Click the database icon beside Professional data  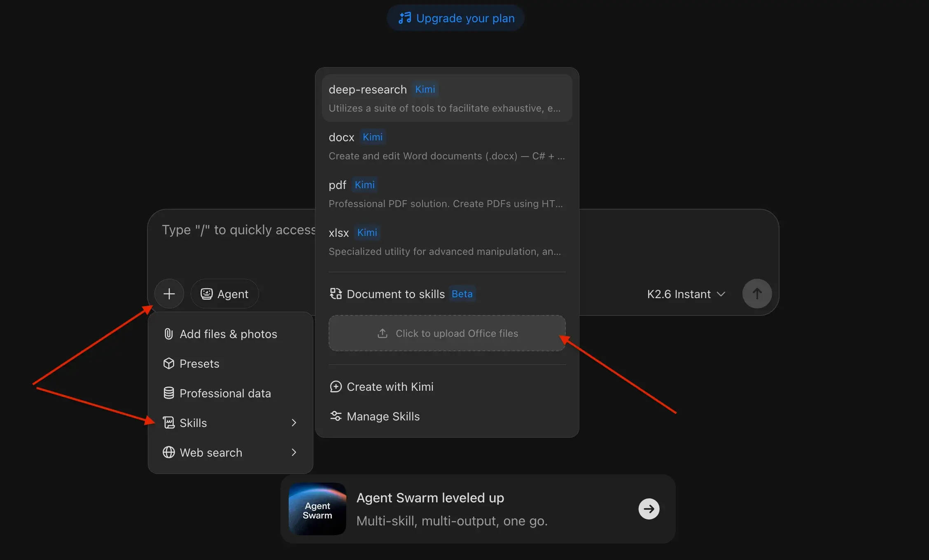click(168, 393)
